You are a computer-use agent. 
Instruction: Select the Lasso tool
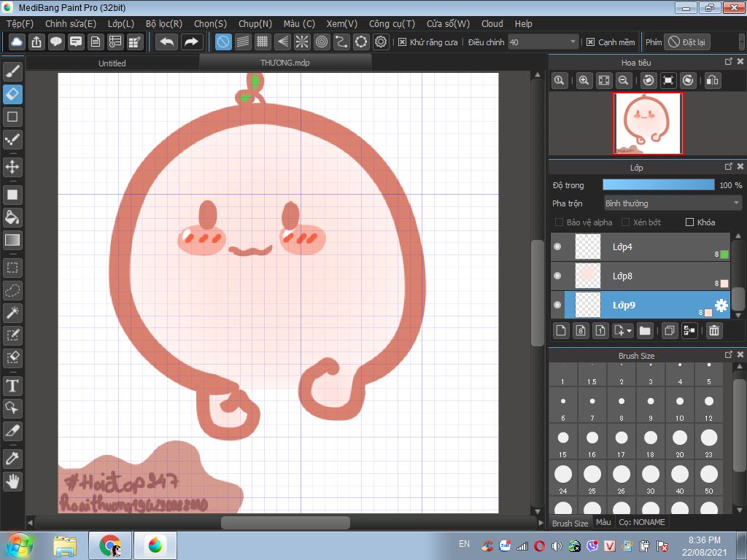(12, 290)
